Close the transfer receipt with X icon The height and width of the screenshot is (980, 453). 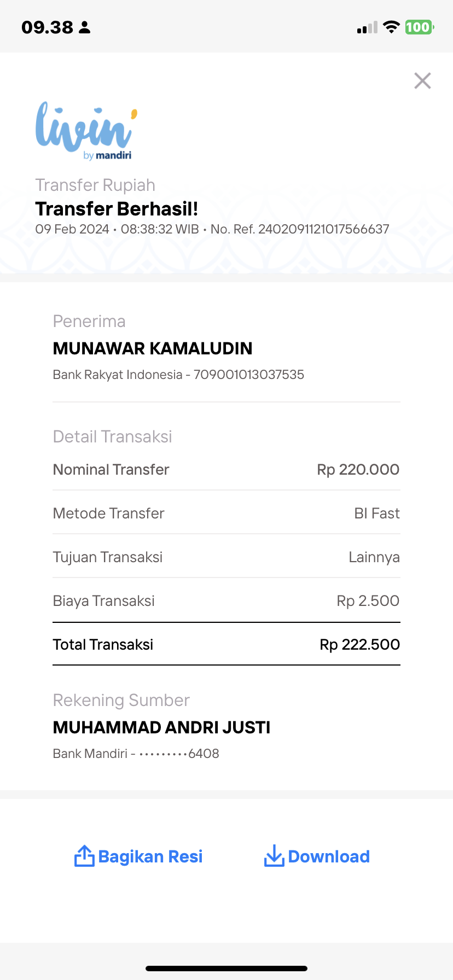pos(422,81)
